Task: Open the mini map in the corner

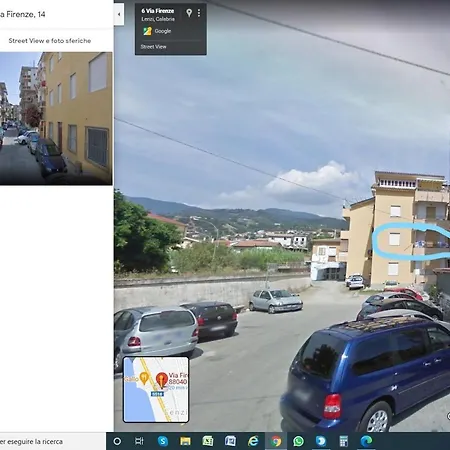Action: click(156, 390)
